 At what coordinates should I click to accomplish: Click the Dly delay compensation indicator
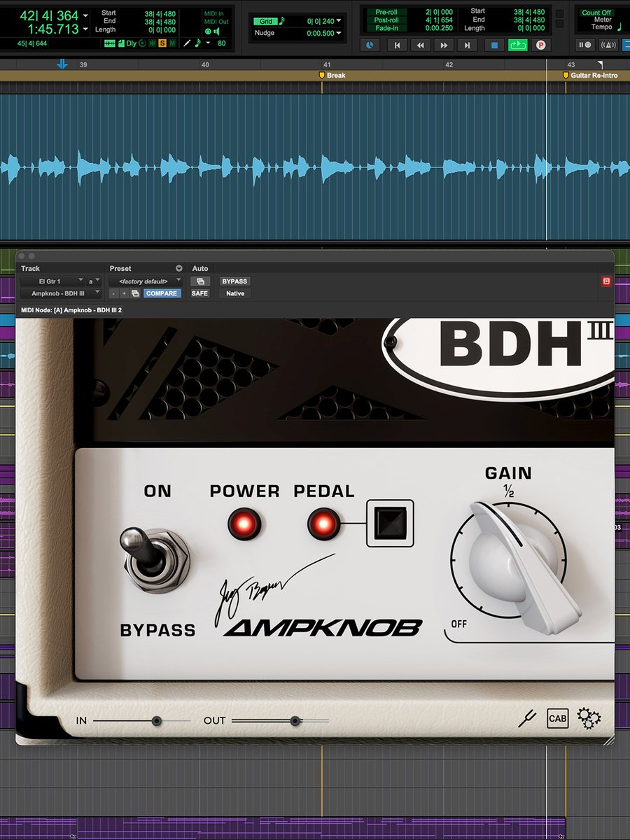tap(131, 43)
